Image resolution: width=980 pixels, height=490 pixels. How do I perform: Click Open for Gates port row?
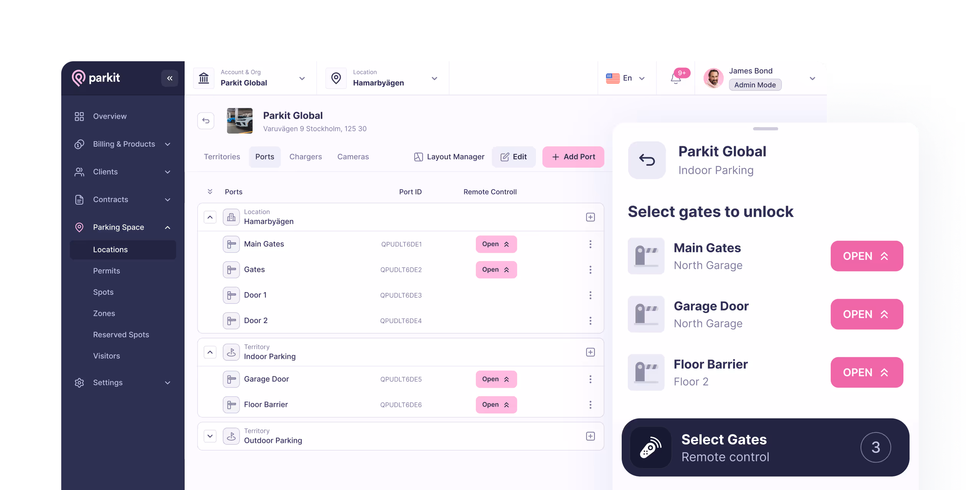pyautogui.click(x=496, y=270)
